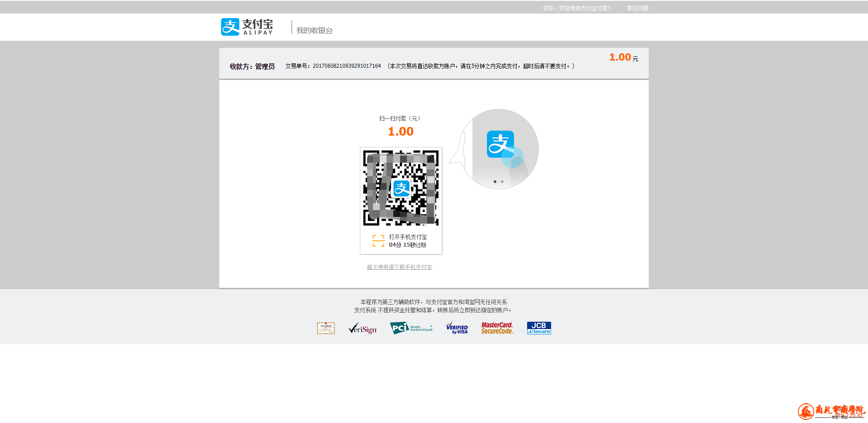The image size is (868, 423).
Task: Click the 本程序为第三方辅助软件 disclaimer line
Action: coord(434,302)
